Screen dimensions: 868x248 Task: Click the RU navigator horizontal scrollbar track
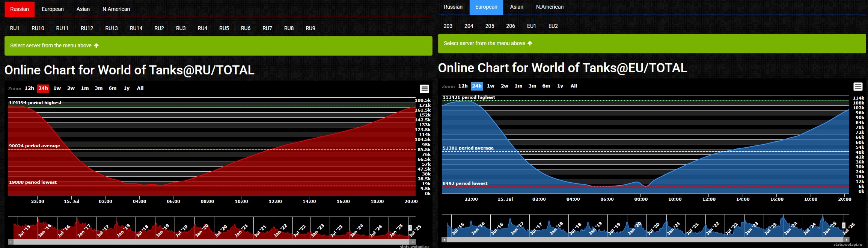pyautogui.click(x=212, y=242)
